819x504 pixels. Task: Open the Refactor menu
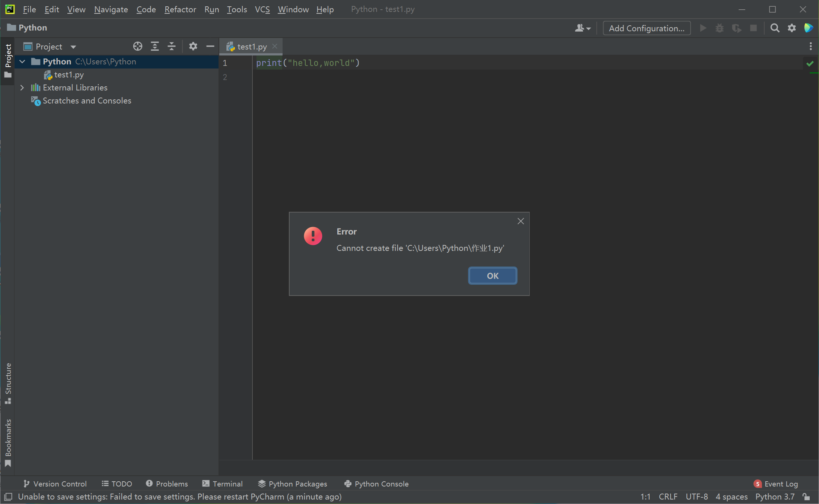click(180, 9)
